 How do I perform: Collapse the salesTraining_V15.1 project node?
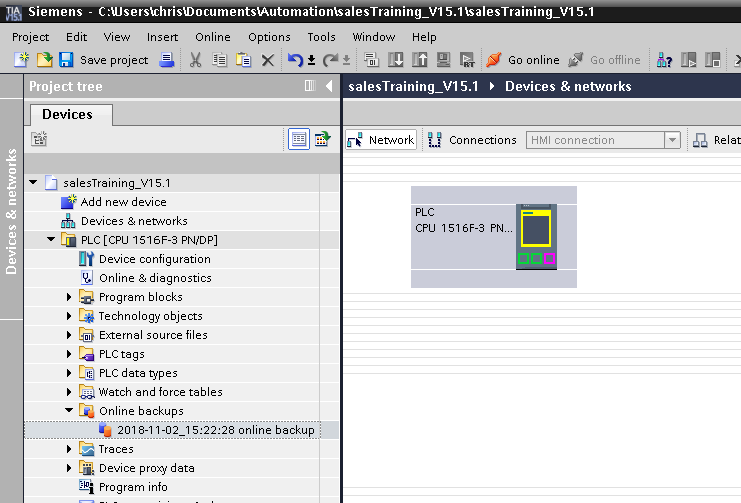33,182
